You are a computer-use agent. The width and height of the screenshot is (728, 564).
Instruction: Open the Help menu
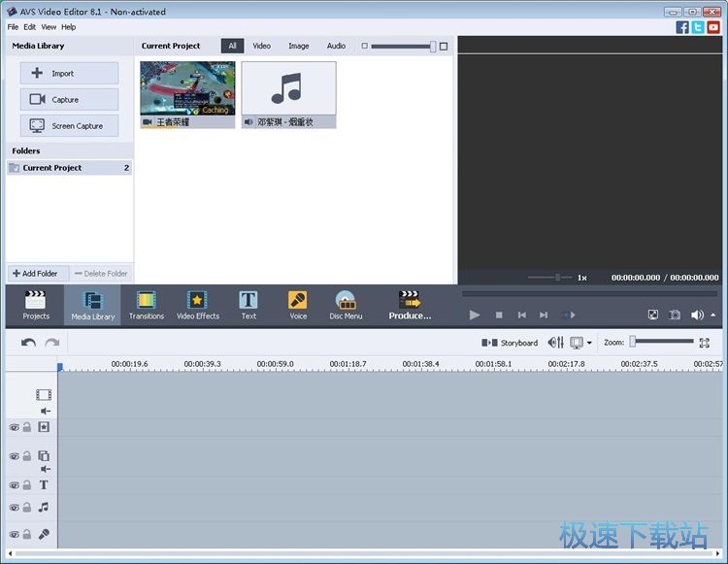point(68,27)
